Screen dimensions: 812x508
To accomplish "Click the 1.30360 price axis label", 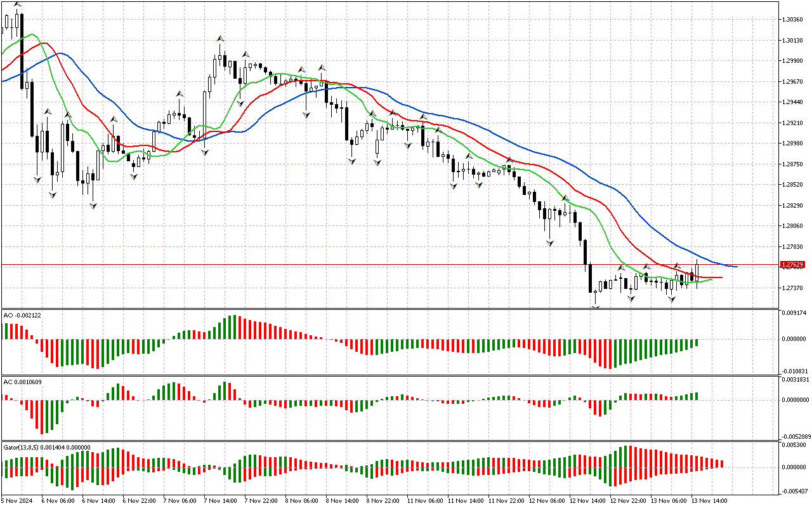I will pyautogui.click(x=793, y=19).
